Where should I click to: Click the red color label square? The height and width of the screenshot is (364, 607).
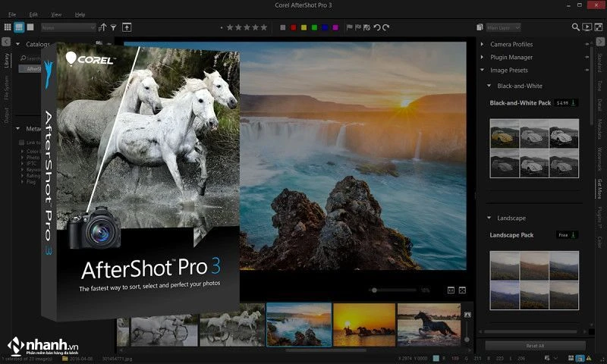294,27
